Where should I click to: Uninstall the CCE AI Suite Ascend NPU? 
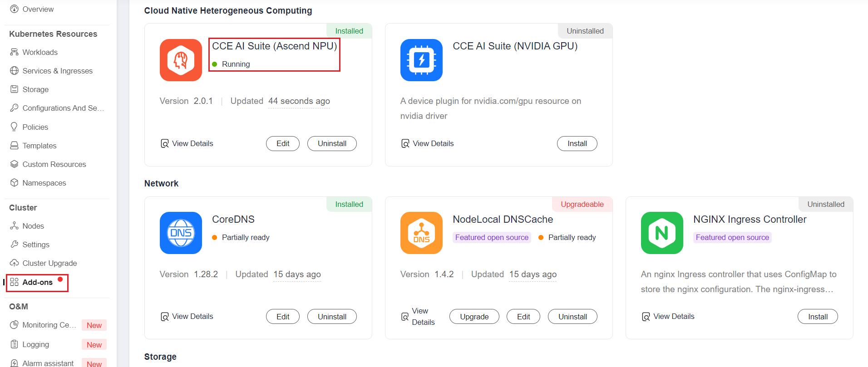tap(332, 143)
